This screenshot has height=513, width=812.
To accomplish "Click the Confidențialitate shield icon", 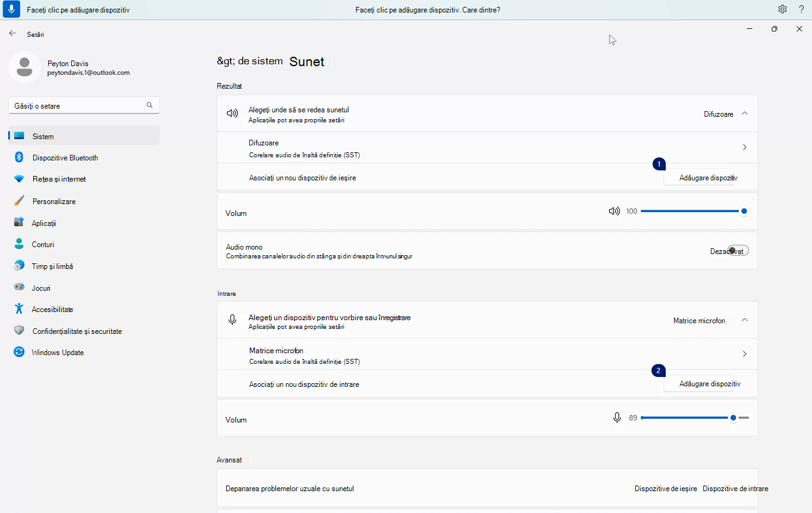I will tap(19, 331).
